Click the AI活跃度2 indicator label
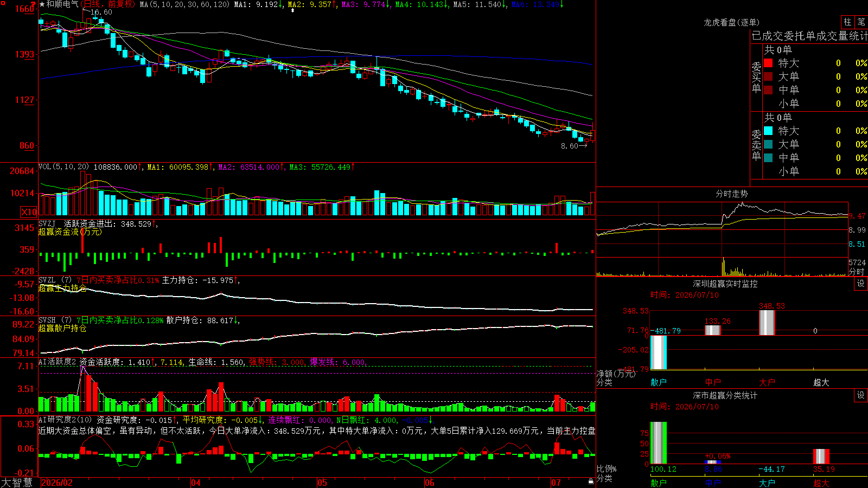The image size is (868, 488). tap(58, 362)
